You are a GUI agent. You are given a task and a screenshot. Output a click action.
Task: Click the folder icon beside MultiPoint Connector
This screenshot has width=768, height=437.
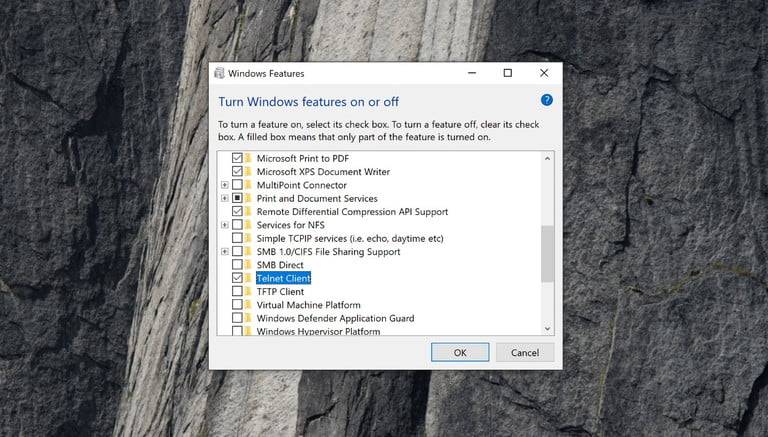248,185
